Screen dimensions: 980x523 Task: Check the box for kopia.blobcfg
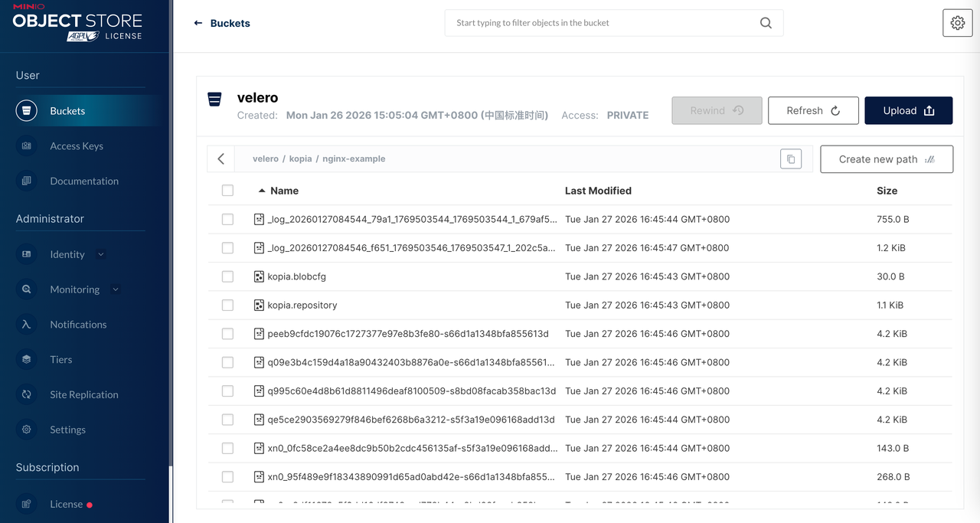tap(227, 276)
